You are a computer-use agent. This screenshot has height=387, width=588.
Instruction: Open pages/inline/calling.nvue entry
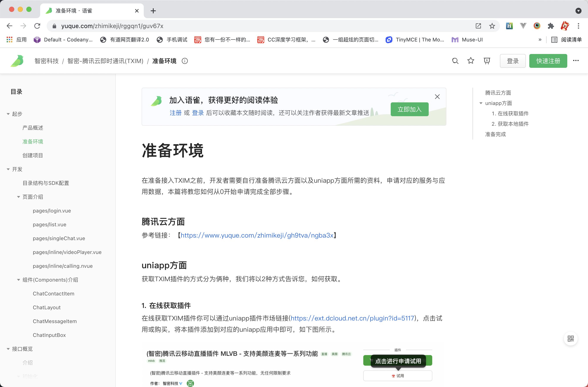63,266
